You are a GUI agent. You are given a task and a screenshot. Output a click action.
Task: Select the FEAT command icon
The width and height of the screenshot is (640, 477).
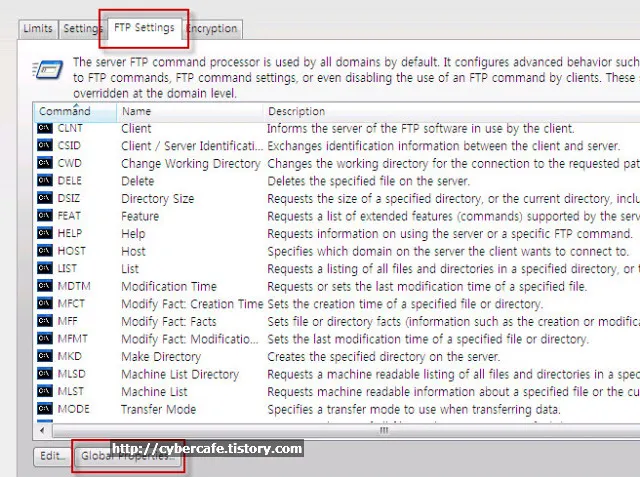(45, 216)
